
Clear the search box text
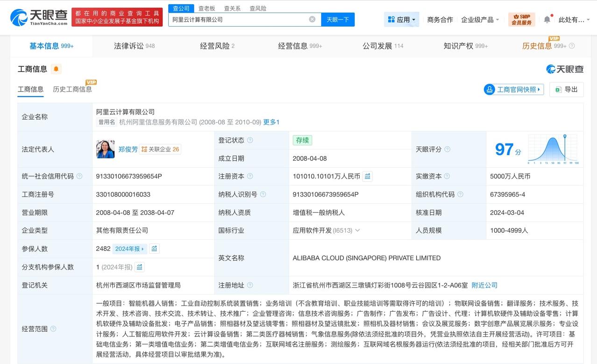coord(312,19)
